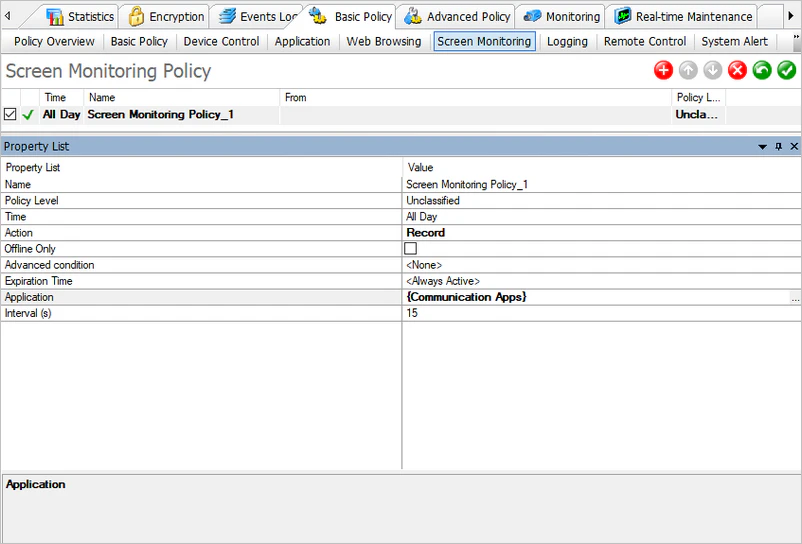Click the Events Log tab icon
Screen dimensions: 802x544
(x=227, y=16)
